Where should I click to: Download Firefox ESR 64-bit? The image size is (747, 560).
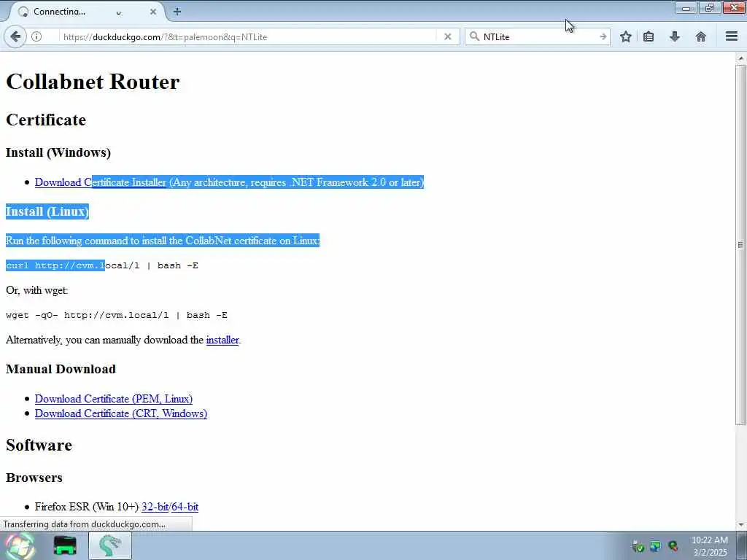pos(185,507)
